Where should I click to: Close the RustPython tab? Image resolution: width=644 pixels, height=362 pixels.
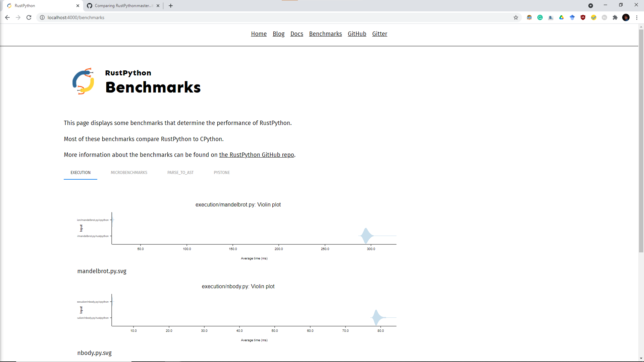[x=78, y=6]
